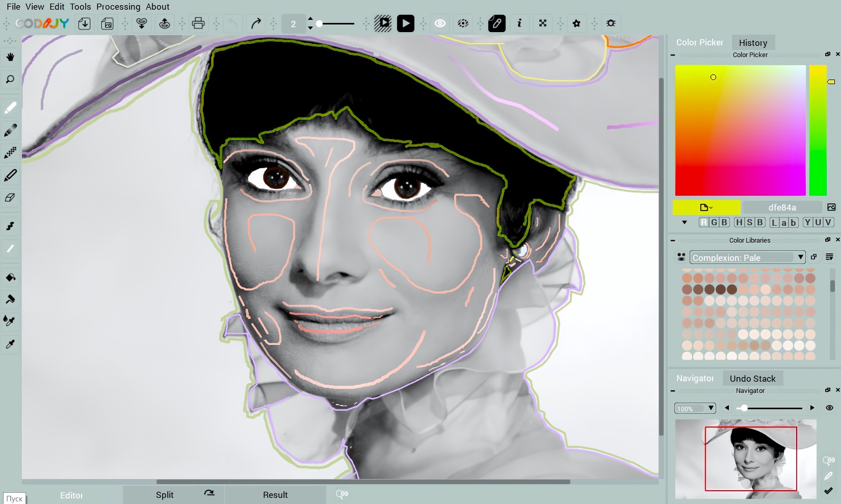Toggle Navigator preview visibility eye icon
The width and height of the screenshot is (841, 504).
830,408
